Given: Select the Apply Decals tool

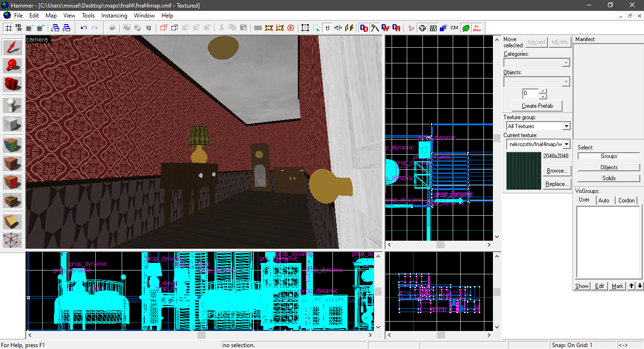Looking at the screenshot, I should [x=13, y=182].
